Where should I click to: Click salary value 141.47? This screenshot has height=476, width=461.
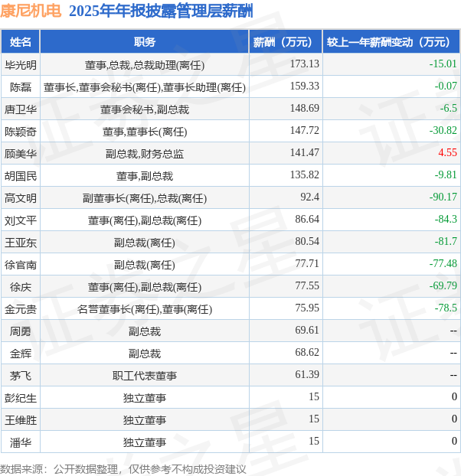pyautogui.click(x=304, y=152)
